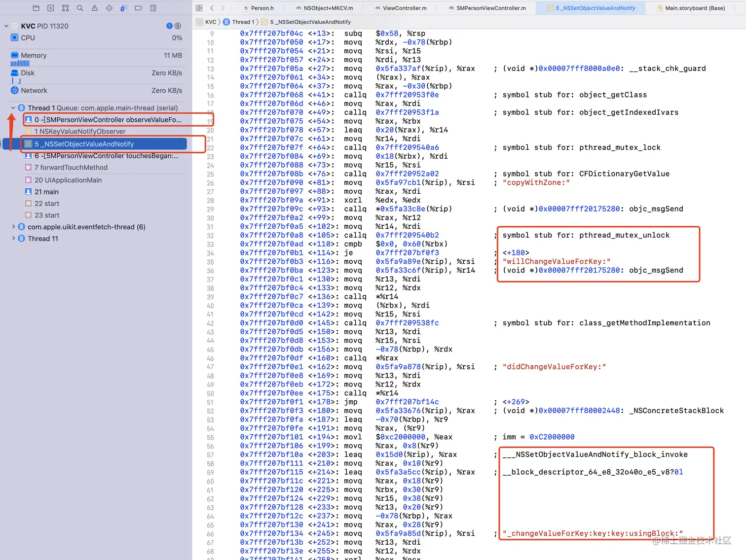Image resolution: width=746 pixels, height=560 pixels.
Task: Open the Source Control navigator icon
Action: (51, 8)
